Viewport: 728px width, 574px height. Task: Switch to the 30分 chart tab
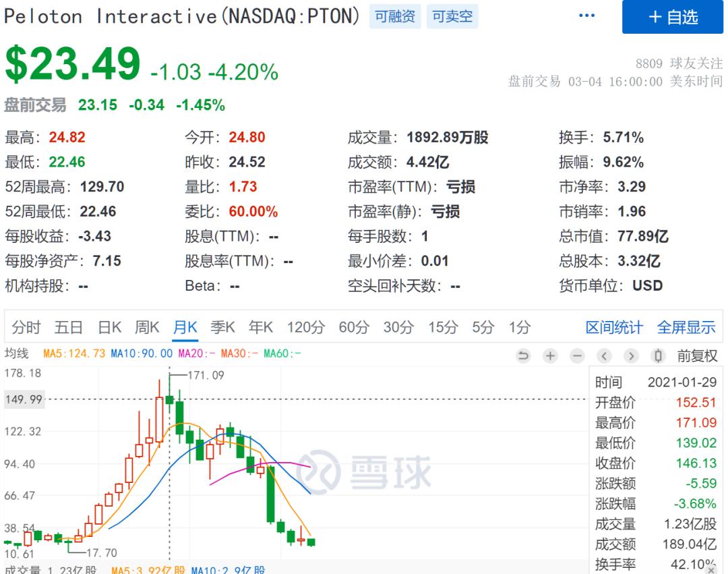pos(398,327)
